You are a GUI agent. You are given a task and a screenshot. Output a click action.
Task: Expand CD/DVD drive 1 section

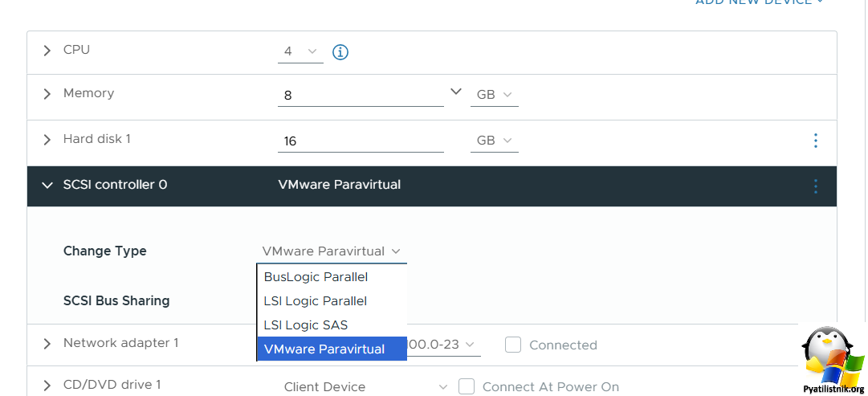(47, 386)
